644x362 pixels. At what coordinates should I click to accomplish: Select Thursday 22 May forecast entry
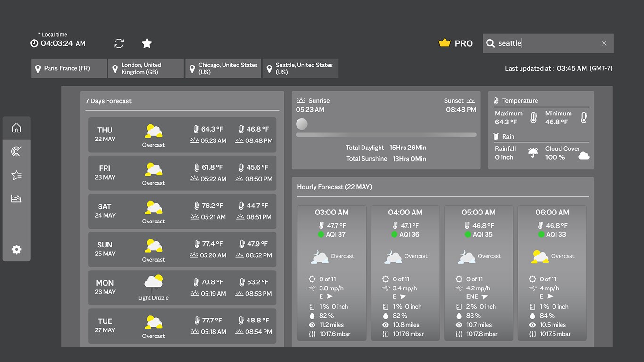pyautogui.click(x=182, y=135)
